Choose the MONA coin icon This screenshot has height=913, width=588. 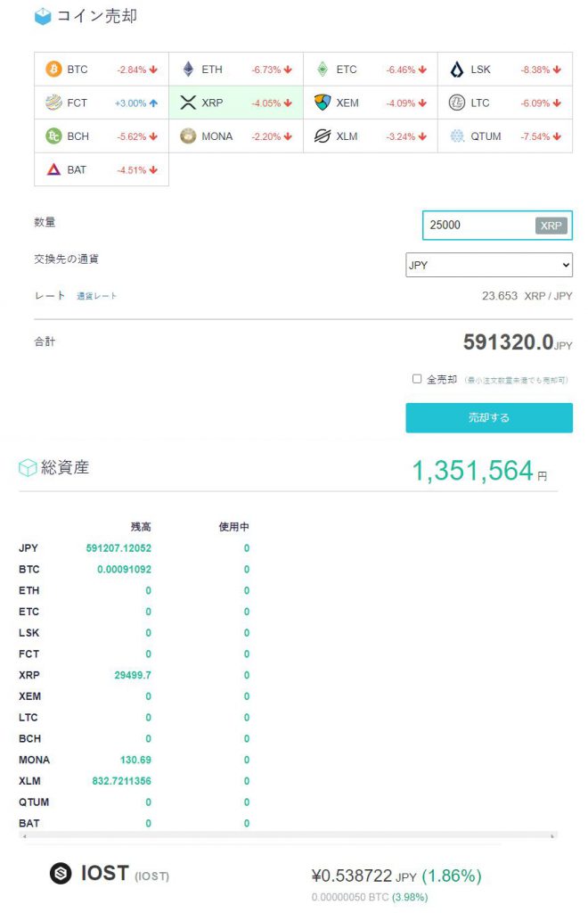click(188, 136)
